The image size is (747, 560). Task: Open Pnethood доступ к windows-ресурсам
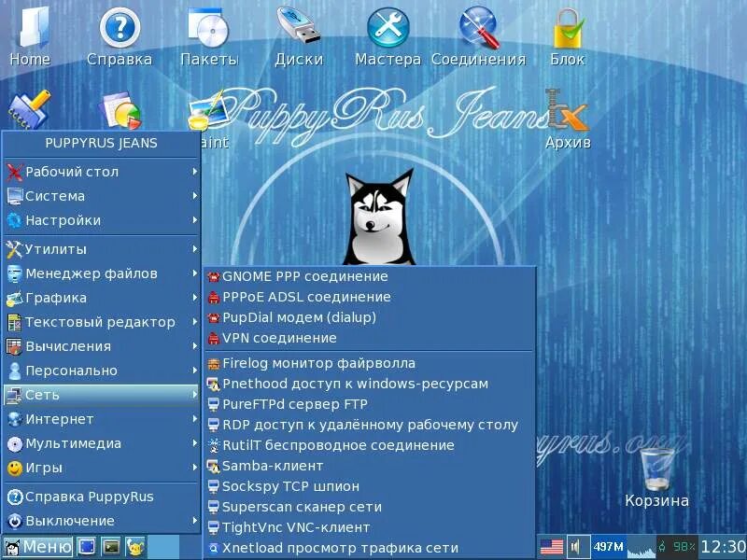369,384
